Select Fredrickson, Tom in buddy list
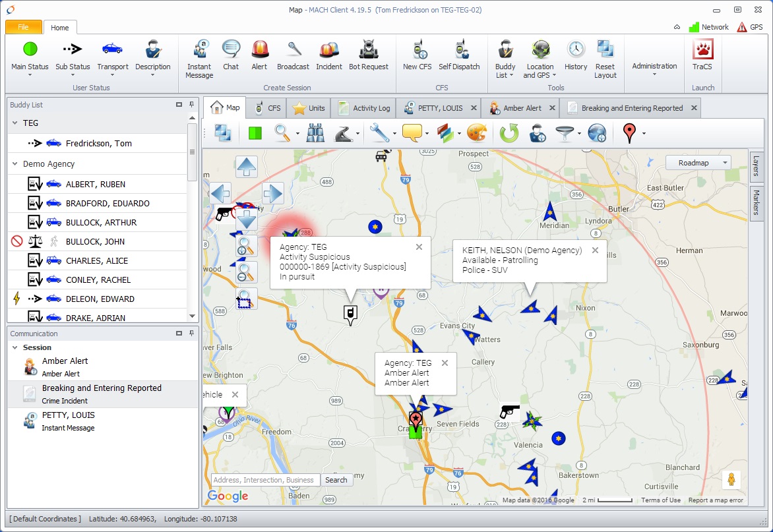The image size is (773, 532). click(x=97, y=143)
